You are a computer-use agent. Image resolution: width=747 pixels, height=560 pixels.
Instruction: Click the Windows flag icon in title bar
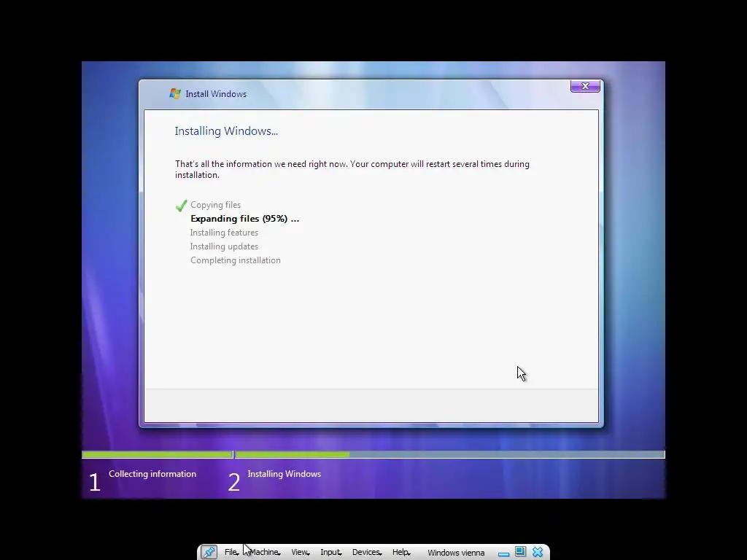tap(175, 93)
